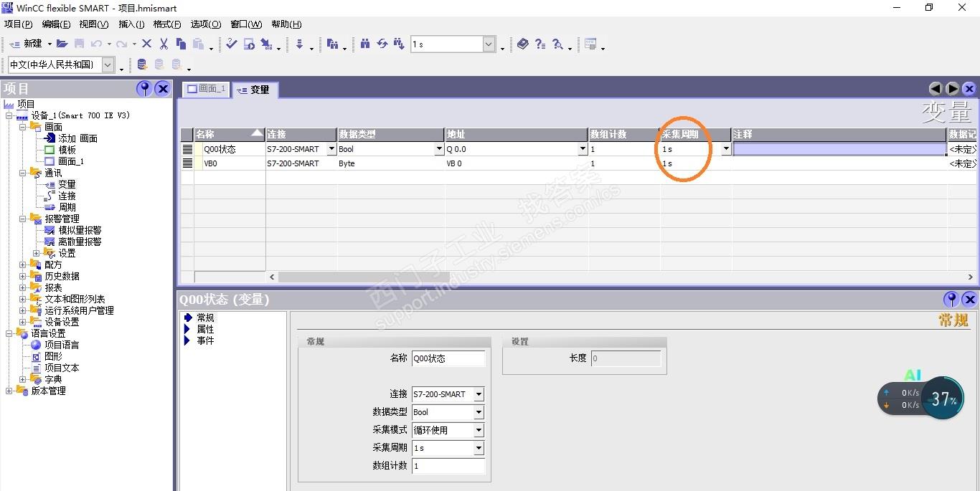Open 项目文本 in tree
This screenshot has width=980, height=491.
point(62,368)
